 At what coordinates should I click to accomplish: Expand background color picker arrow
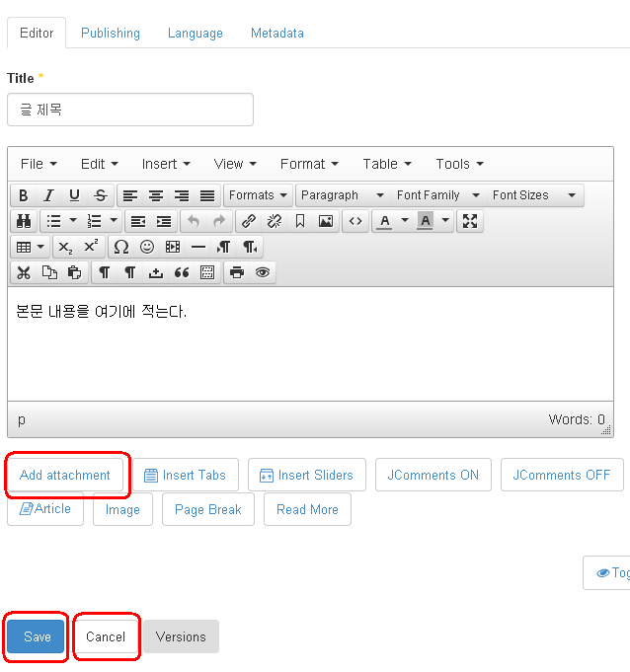click(x=445, y=221)
